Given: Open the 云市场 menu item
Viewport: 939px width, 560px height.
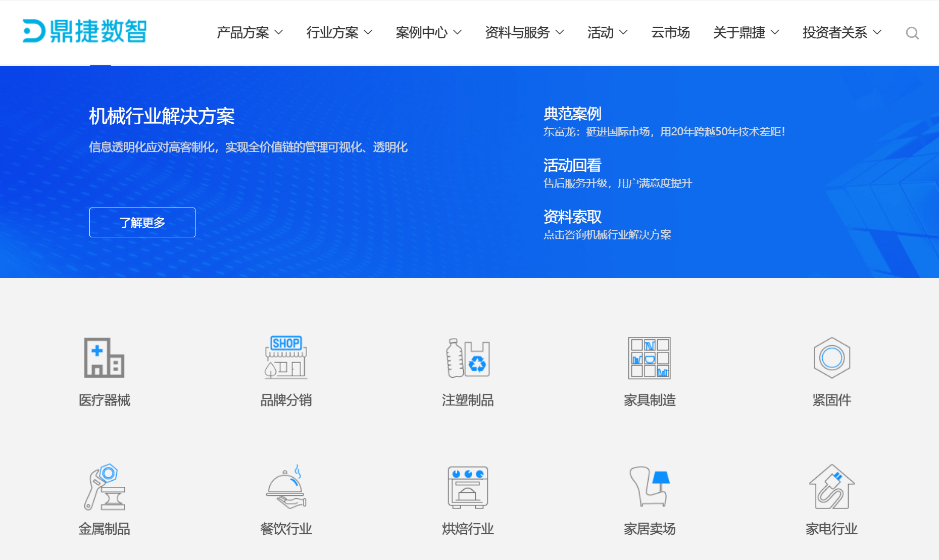Looking at the screenshot, I should pos(670,32).
